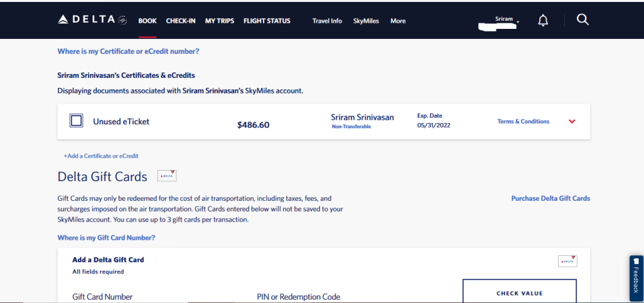Open the eTicket Terms & Conditions link

coord(523,122)
